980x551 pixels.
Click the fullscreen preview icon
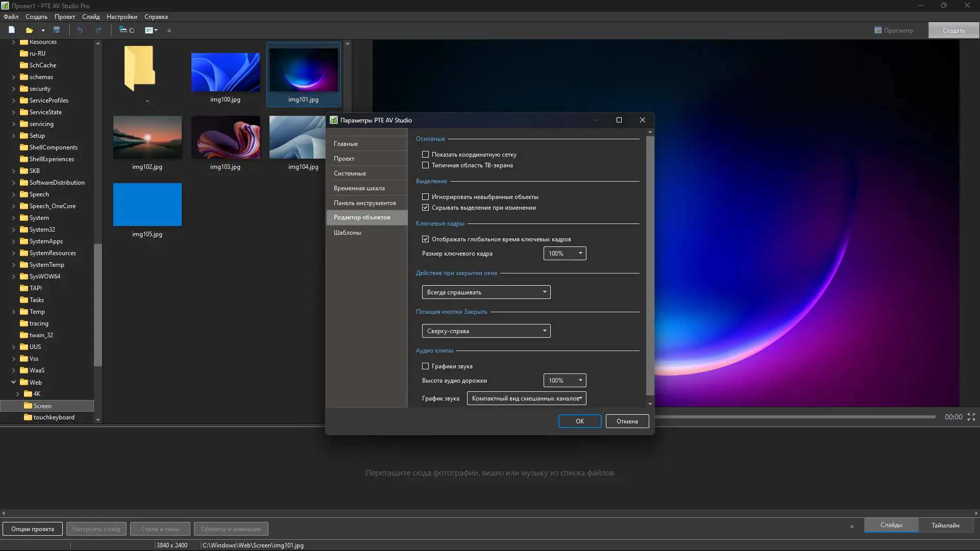(971, 417)
